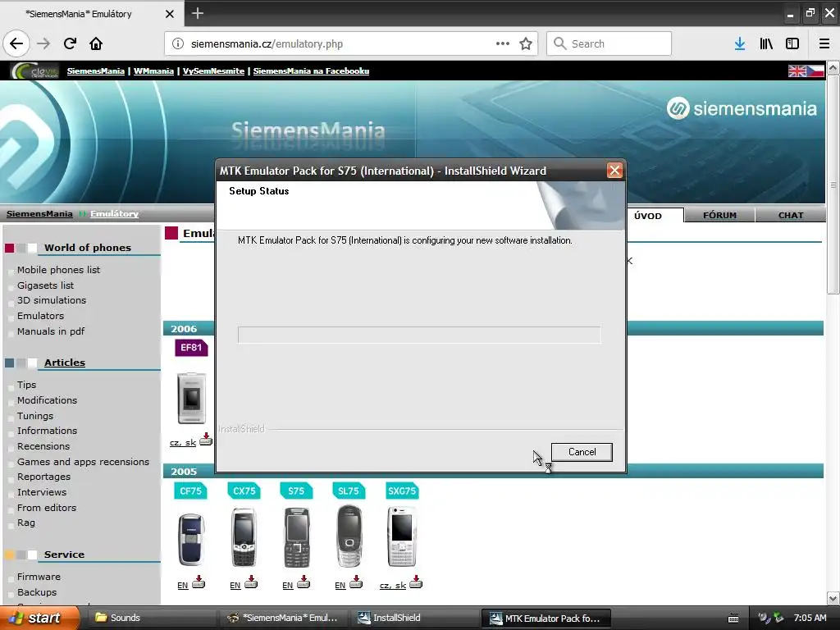Download CF75 emulator via EN disk icon
The width and height of the screenshot is (840, 630).
[199, 582]
